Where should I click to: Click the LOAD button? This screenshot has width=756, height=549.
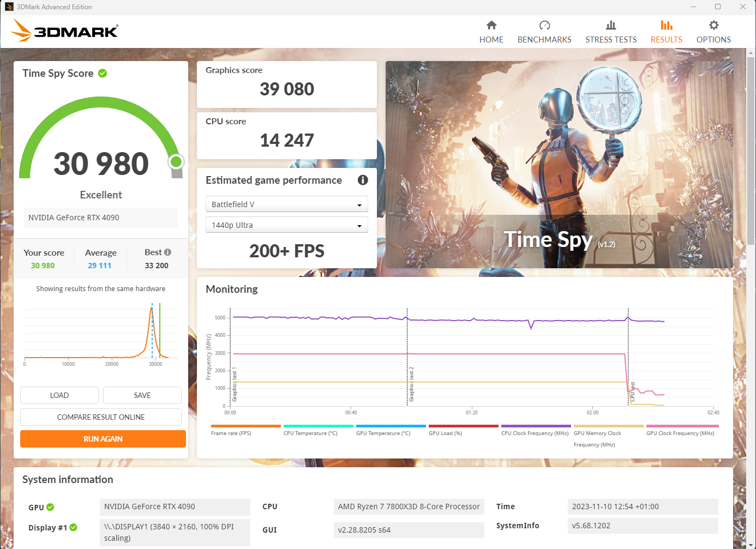tap(59, 395)
